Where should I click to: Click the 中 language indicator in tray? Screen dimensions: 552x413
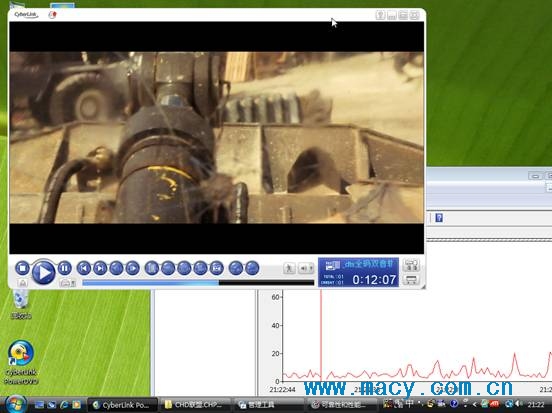click(x=409, y=403)
